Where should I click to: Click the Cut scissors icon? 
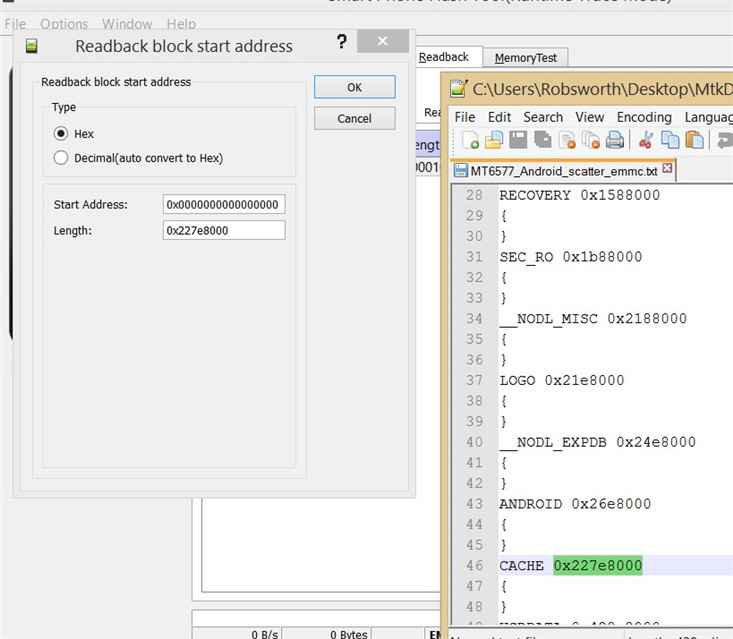point(646,141)
